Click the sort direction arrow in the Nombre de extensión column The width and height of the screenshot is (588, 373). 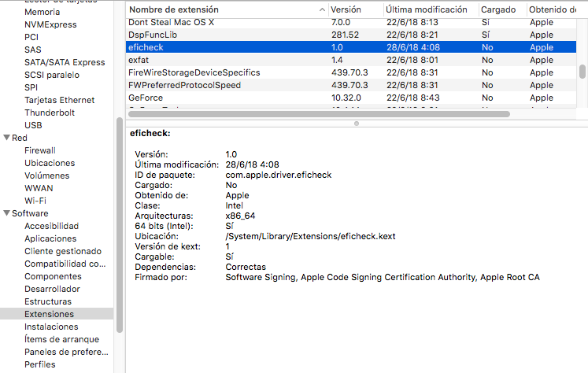[x=322, y=9]
